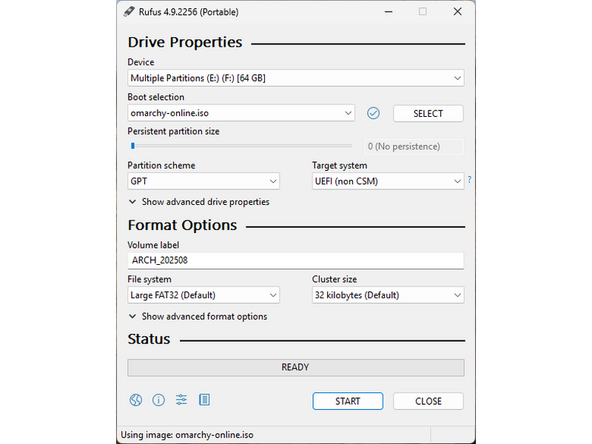Click the READY status progress bar

tap(296, 367)
